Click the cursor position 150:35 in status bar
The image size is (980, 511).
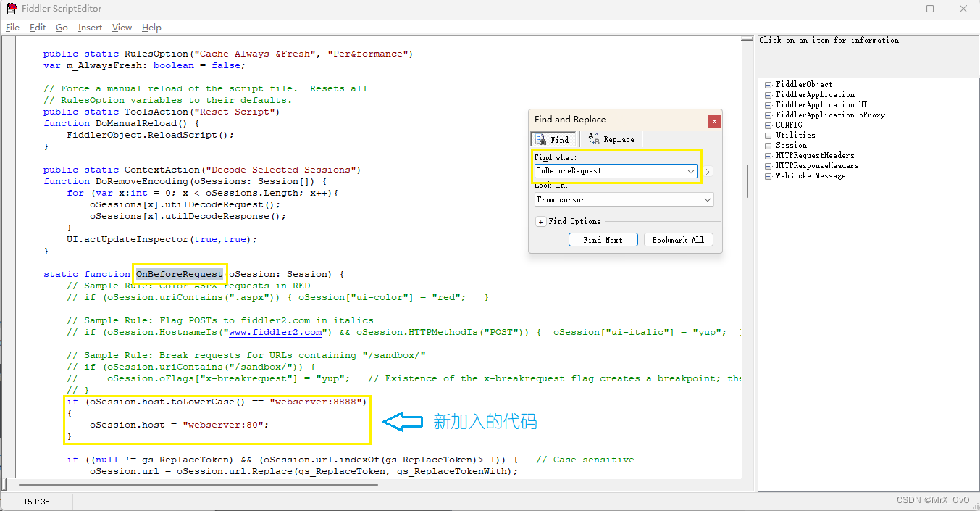tap(37, 501)
